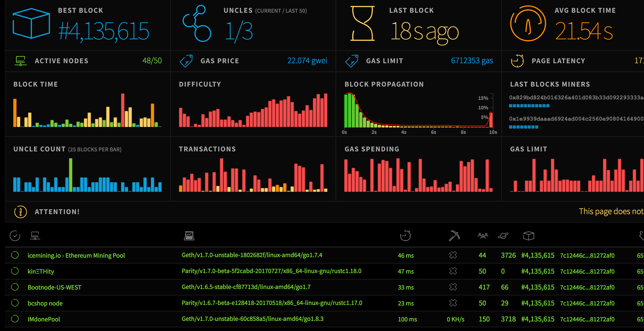Image resolution: width=644 pixels, height=331 pixels.
Task: Click the Gas Spending bar chart
Action: pyautogui.click(x=418, y=175)
